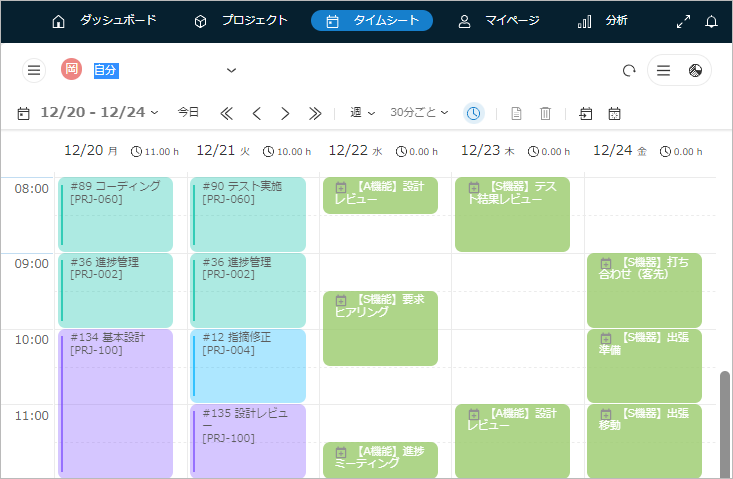The height and width of the screenshot is (479, 733).
Task: Expand the 週 view selector dropdown
Action: (x=361, y=113)
